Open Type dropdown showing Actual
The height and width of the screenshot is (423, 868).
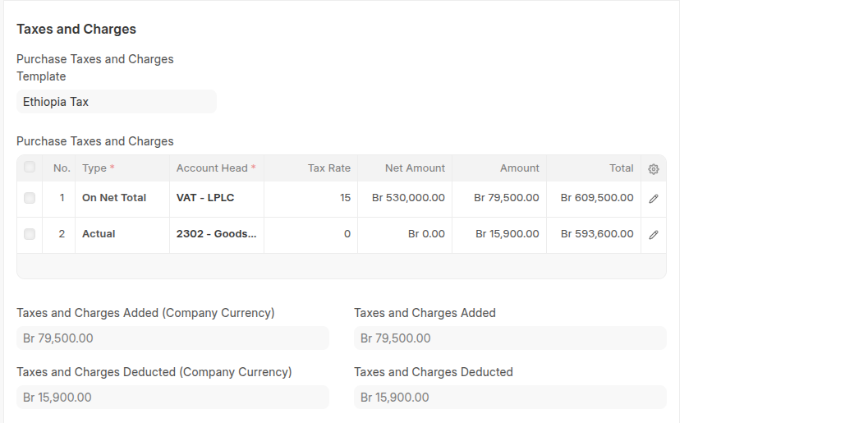pyautogui.click(x=122, y=234)
